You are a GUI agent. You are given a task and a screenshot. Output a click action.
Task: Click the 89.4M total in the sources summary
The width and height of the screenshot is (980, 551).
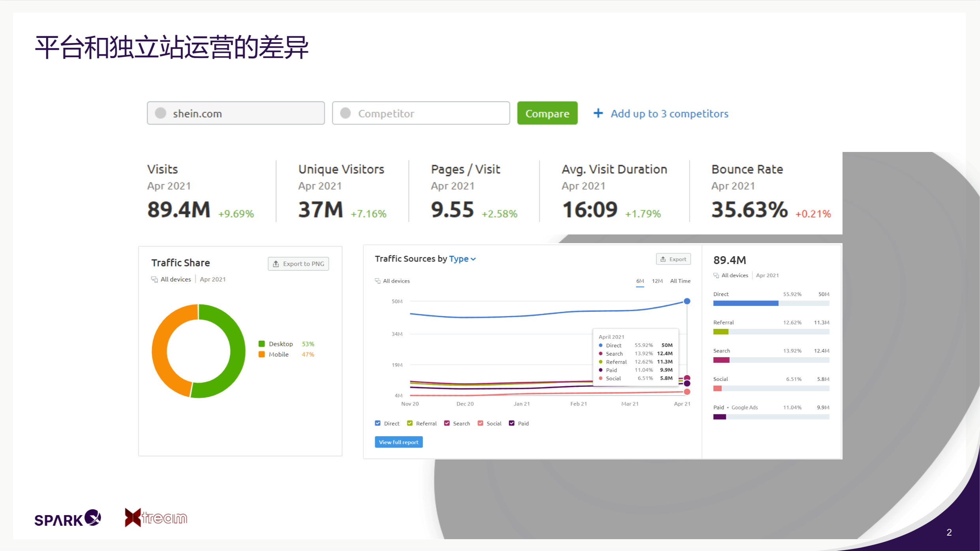coord(730,260)
